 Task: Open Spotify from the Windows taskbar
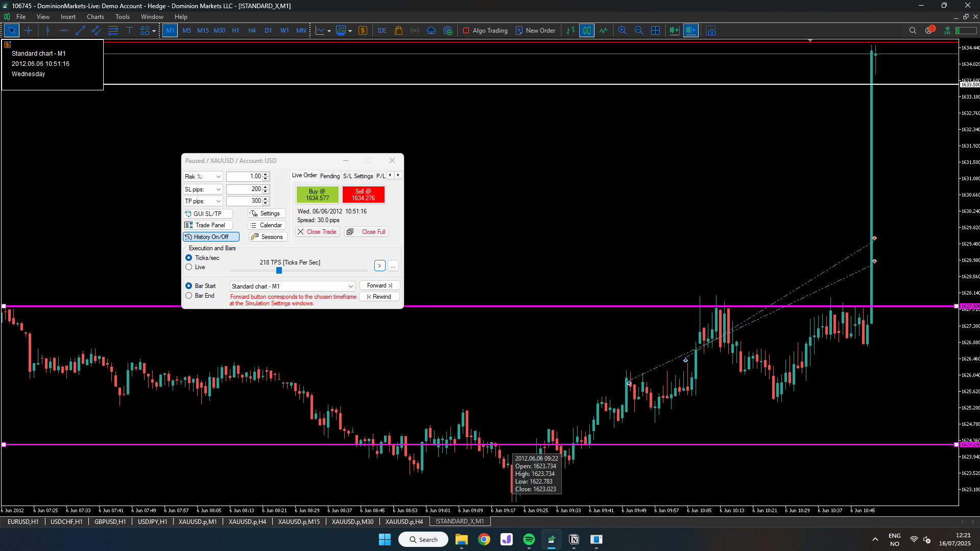(x=529, y=539)
